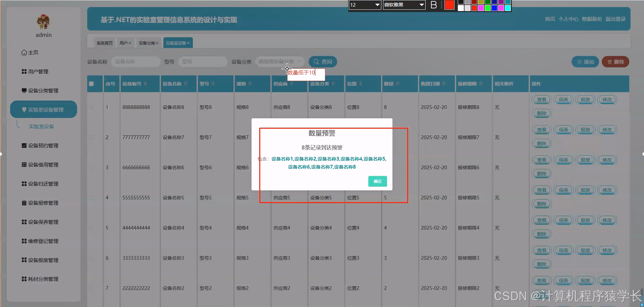
Task: Open 维修登记管理 sidebar menu
Action: coord(40,241)
